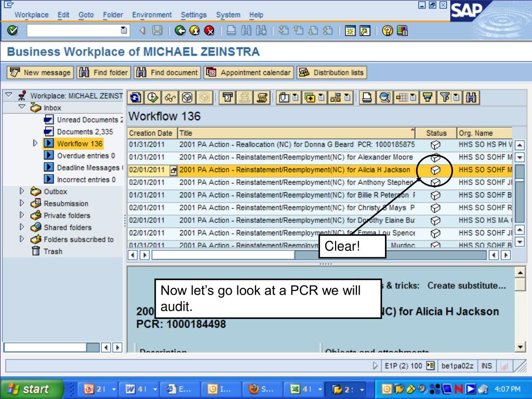Viewport: 532px width, 399px height.
Task: Click the taskbar clock showing 4:07 PM
Action: tap(508, 389)
